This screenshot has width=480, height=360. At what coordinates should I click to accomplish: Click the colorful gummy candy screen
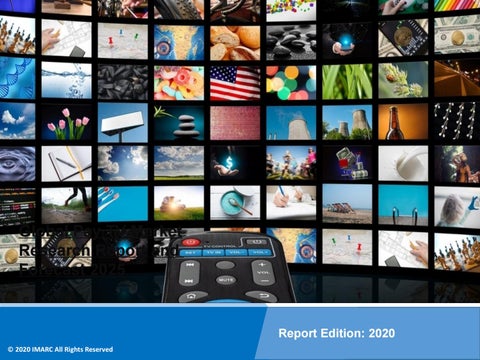pyautogui.click(x=179, y=83)
